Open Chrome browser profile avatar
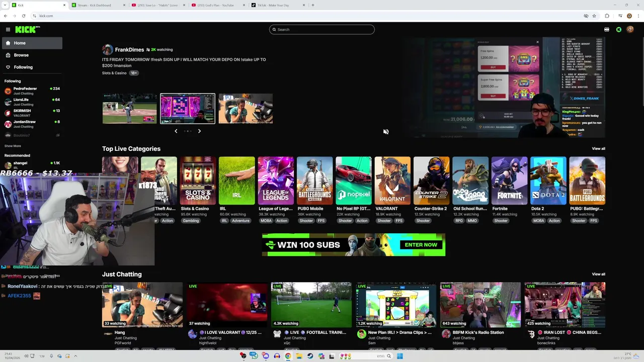 point(629,16)
